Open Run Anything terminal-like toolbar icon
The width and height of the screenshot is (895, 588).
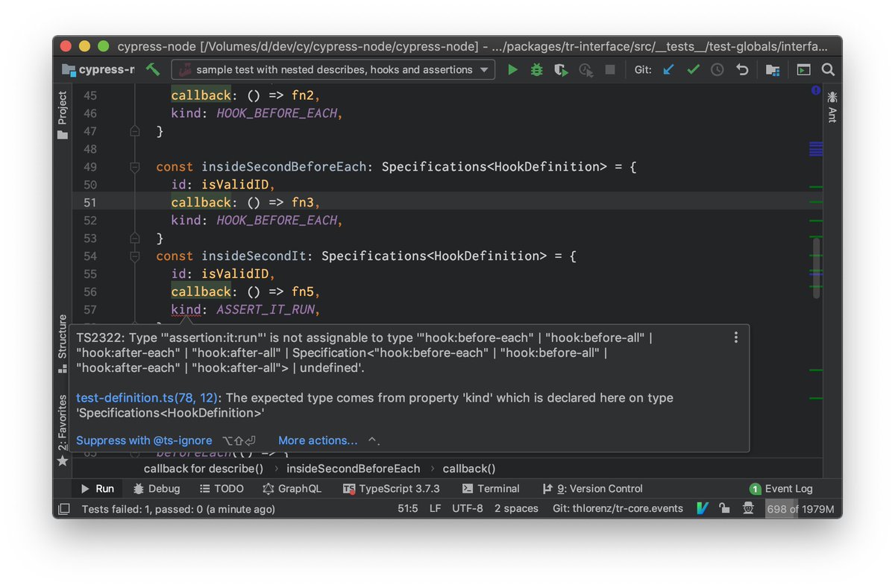[x=803, y=69]
